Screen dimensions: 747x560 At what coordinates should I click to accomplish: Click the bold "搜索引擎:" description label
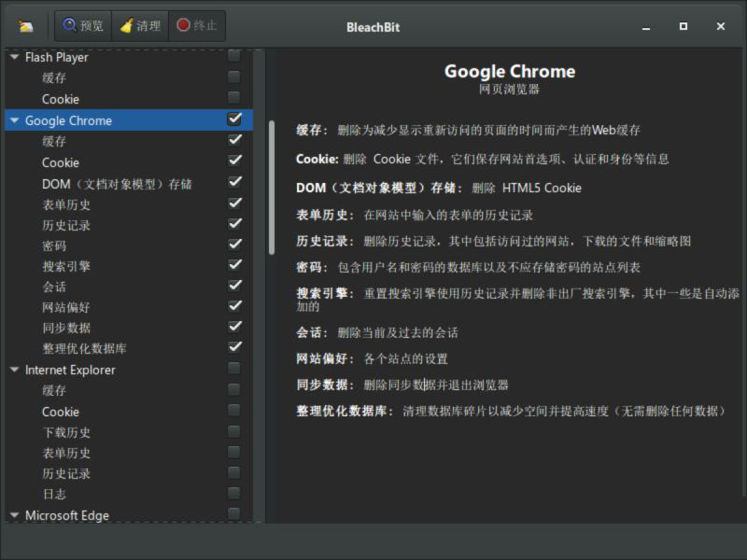click(x=325, y=293)
